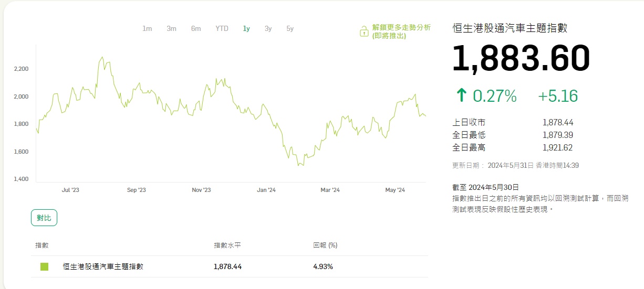Click the green up arrow icon

[461, 95]
